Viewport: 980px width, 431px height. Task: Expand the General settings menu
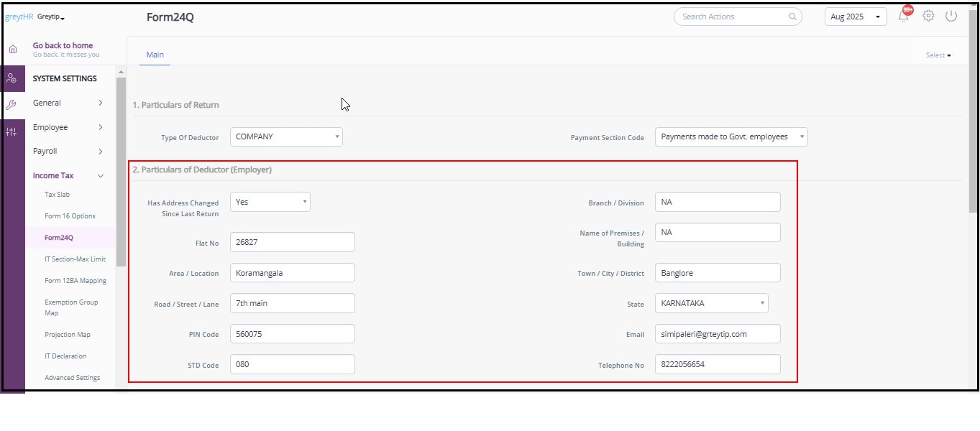point(68,103)
